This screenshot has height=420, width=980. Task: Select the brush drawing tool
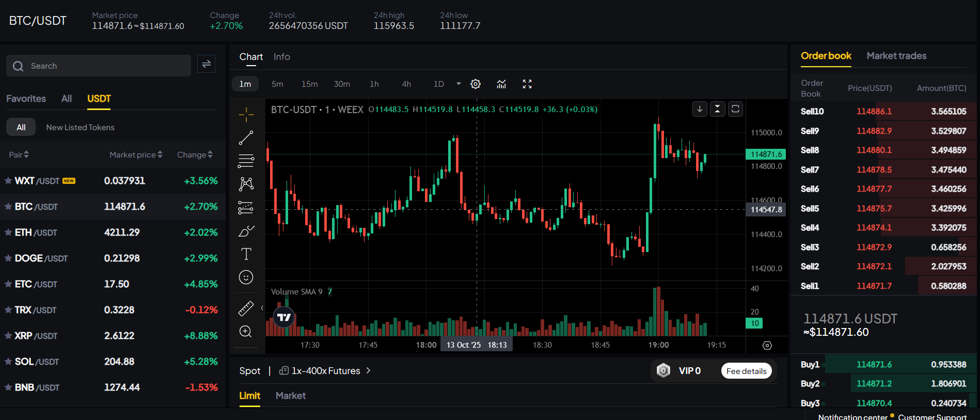(x=246, y=230)
